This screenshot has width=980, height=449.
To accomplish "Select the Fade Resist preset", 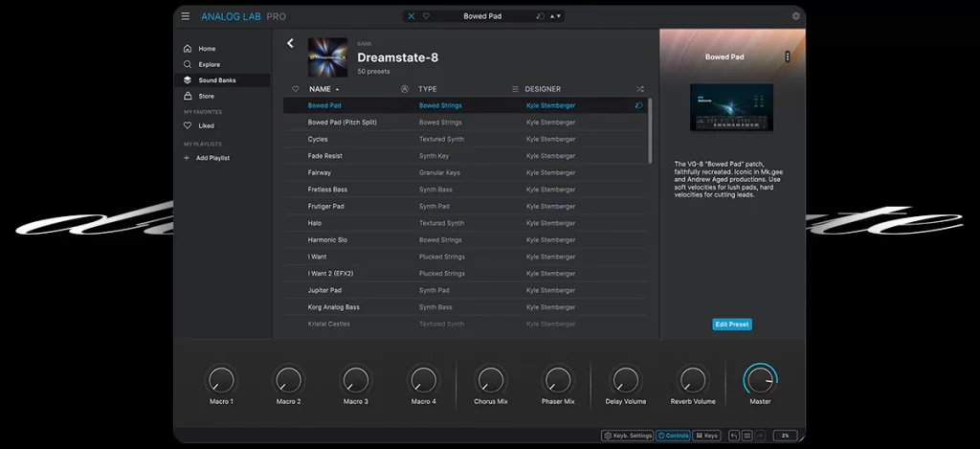I will click(x=465, y=156).
